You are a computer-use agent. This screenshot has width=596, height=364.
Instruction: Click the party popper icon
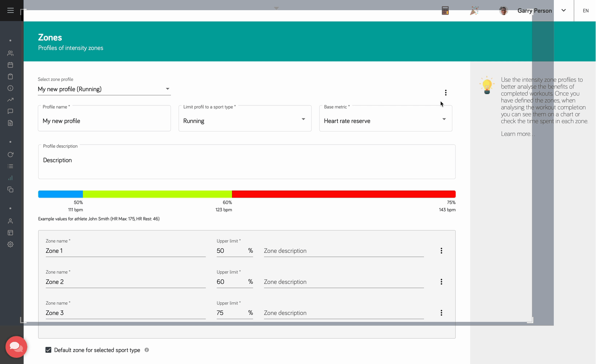click(x=474, y=11)
